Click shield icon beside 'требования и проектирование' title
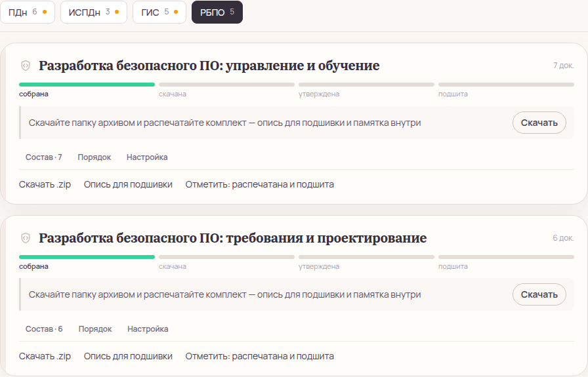588x377 pixels. 26,238
